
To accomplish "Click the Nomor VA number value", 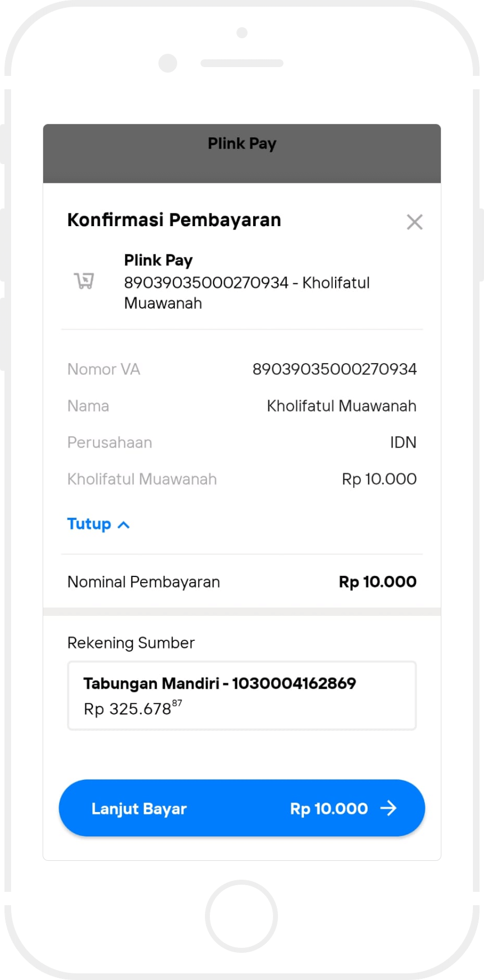I will pyautogui.click(x=334, y=369).
